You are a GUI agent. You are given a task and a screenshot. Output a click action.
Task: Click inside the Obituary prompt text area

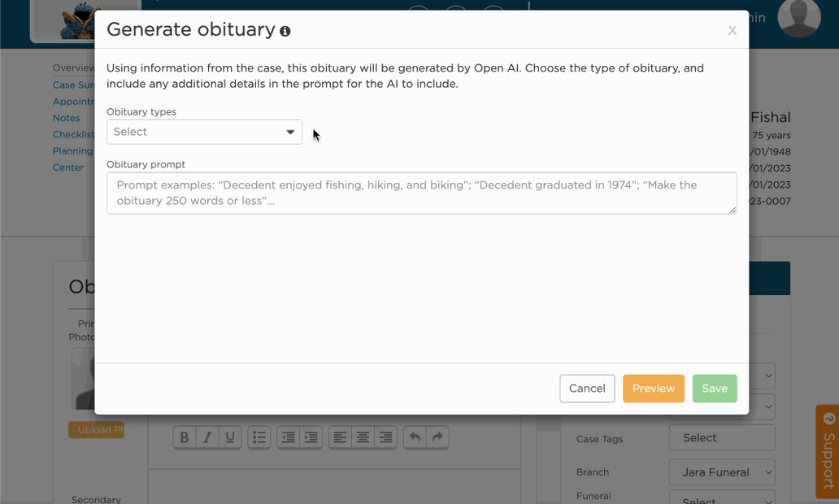421,193
